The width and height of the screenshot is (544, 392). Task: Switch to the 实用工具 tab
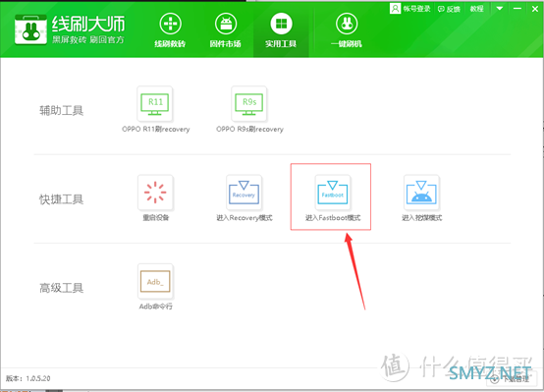click(x=281, y=30)
